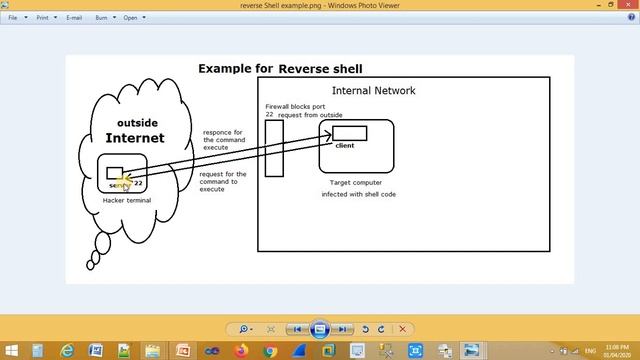Expand the zoom control dropdown arrow

[251, 329]
